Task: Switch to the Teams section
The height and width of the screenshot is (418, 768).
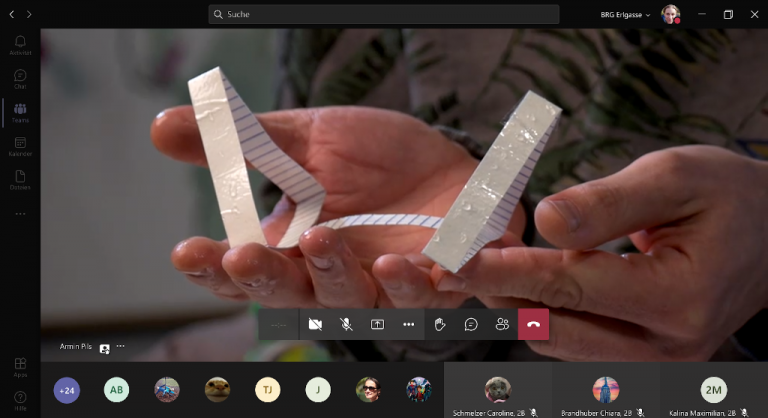Action: pos(20,112)
